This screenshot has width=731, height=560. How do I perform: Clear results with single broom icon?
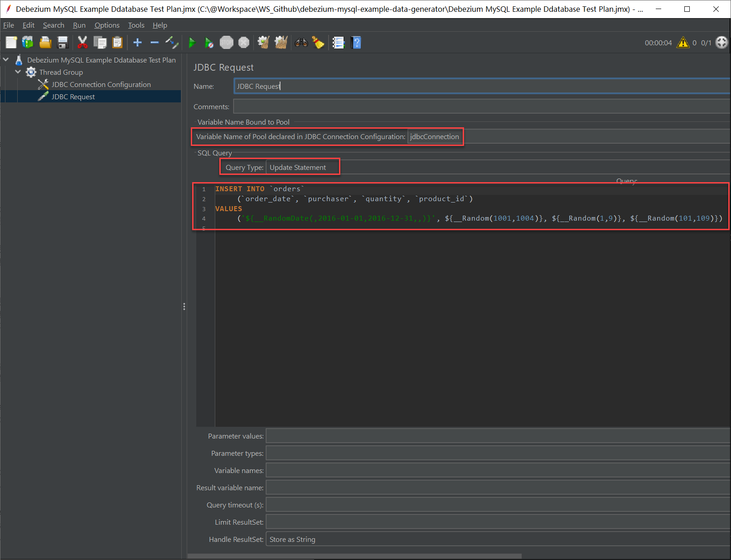(x=263, y=43)
